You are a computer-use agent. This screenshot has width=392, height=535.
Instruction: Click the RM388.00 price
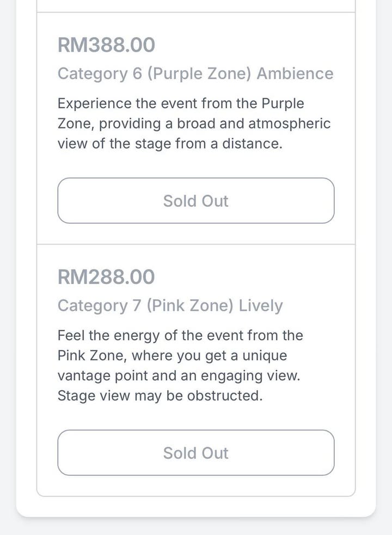click(106, 45)
